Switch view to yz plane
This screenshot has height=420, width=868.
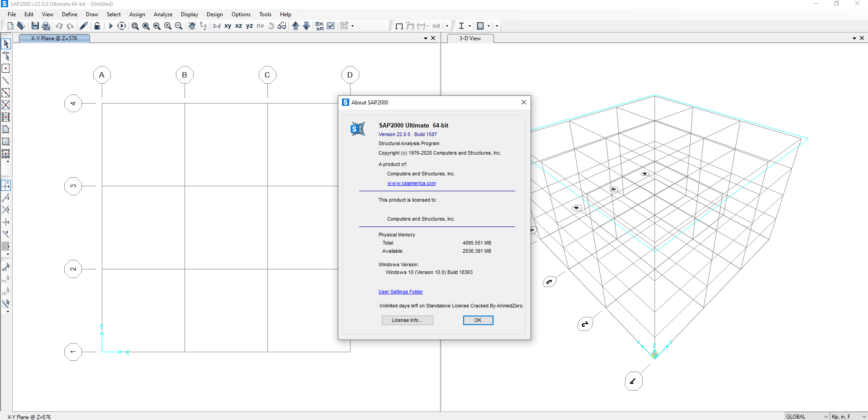249,26
